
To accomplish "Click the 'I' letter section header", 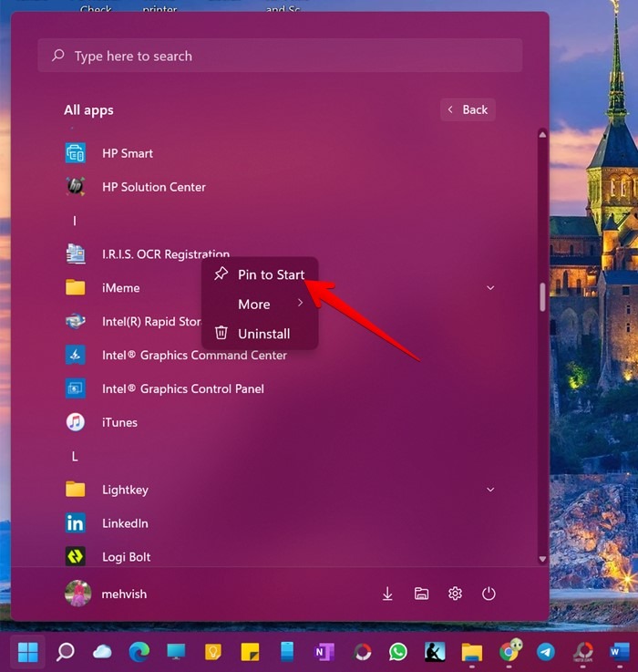I will [75, 221].
